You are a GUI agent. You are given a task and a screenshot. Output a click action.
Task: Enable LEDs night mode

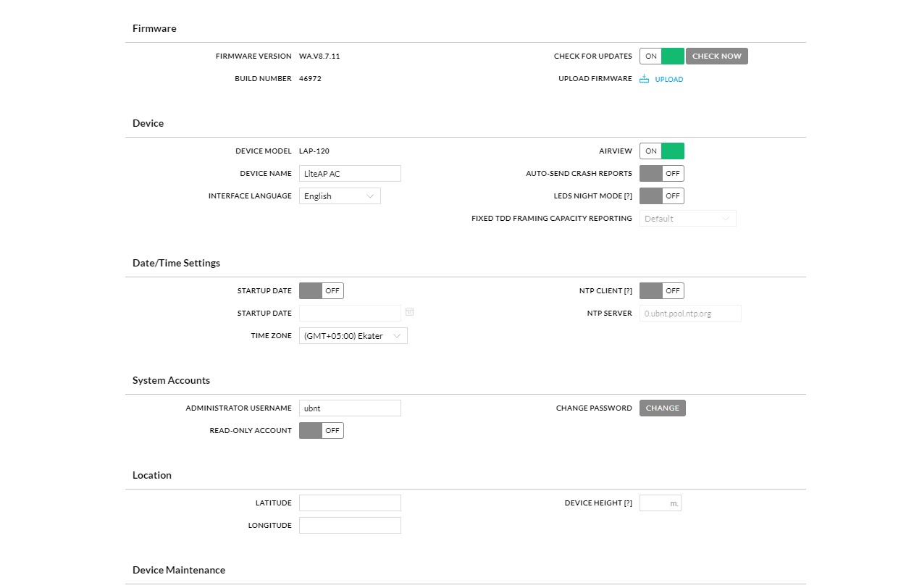click(x=661, y=196)
